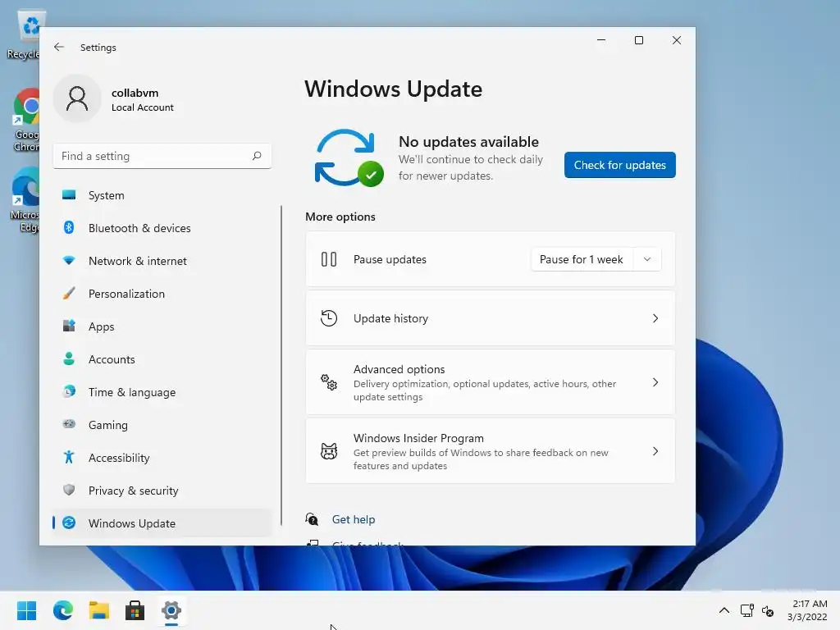The image size is (840, 630).
Task: Click the Personalization paintbrush icon
Action: pyautogui.click(x=69, y=294)
